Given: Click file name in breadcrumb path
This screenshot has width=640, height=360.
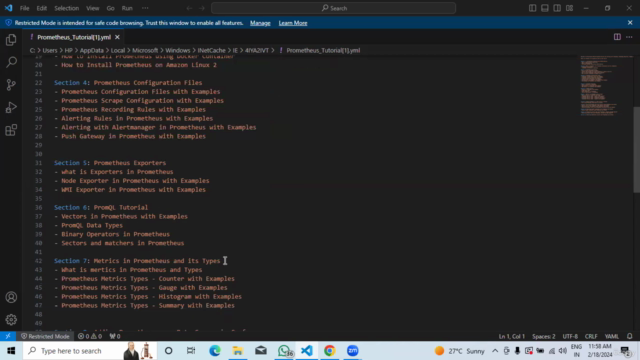Looking at the screenshot, I should [323, 50].
